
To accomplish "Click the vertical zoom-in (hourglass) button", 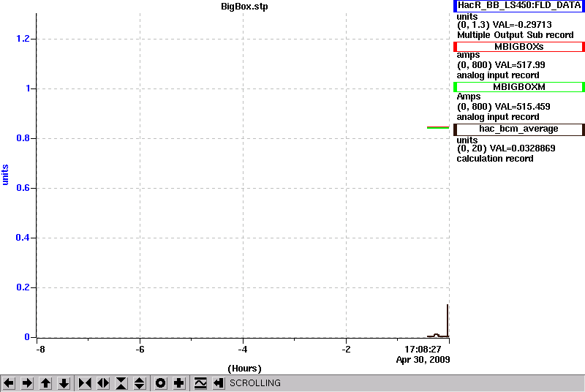I will [121, 383].
